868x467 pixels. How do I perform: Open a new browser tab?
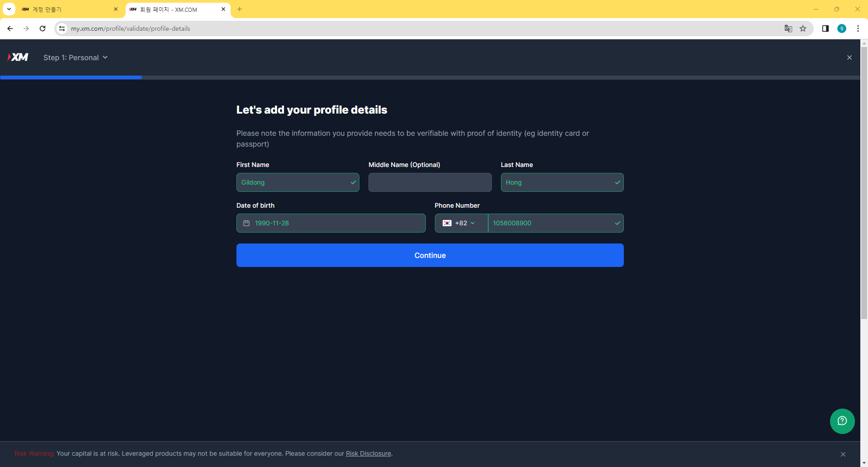(x=240, y=9)
